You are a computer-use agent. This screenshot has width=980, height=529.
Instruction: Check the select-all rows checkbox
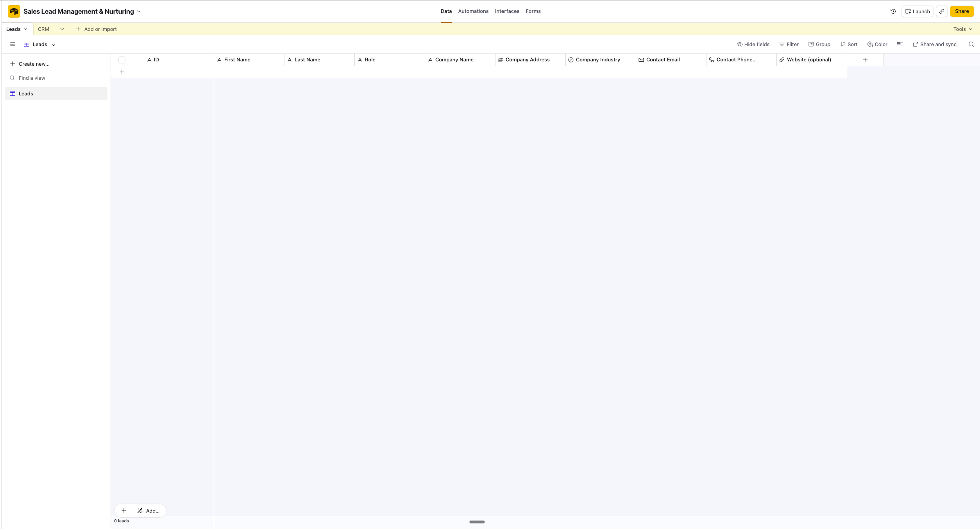click(x=122, y=60)
